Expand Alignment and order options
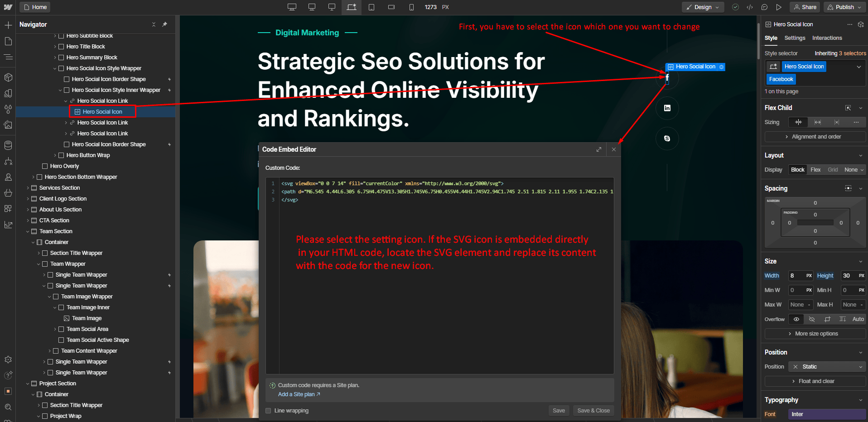868x422 pixels. click(x=815, y=137)
